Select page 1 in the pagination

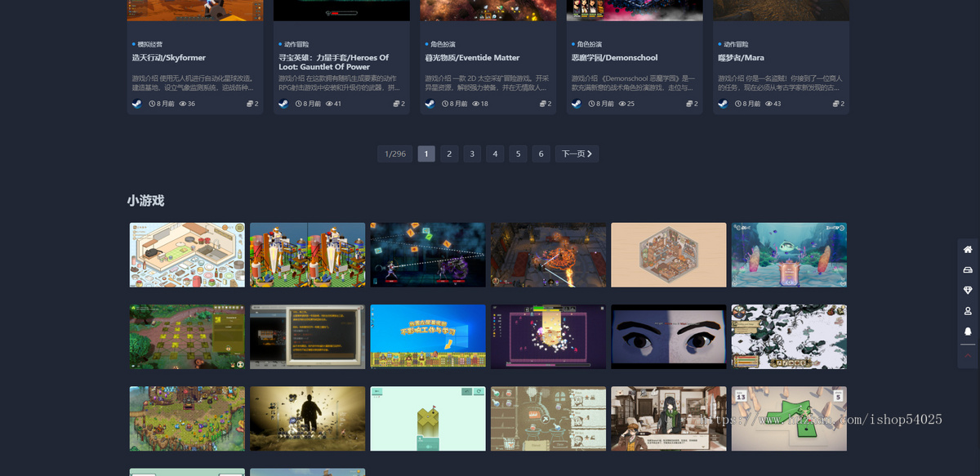tap(426, 153)
